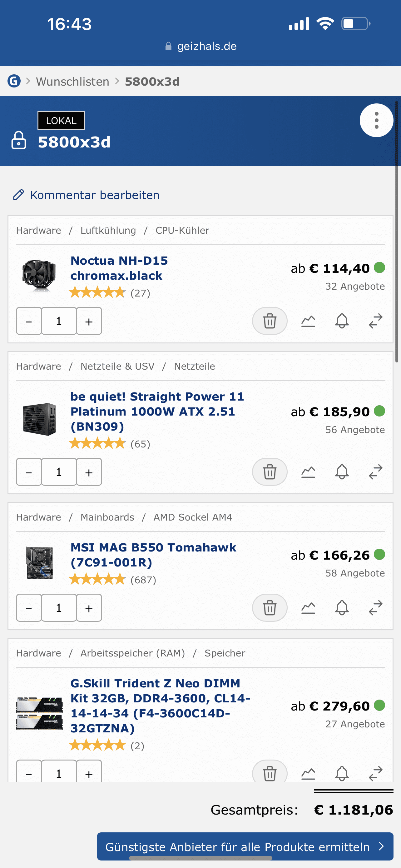Viewport: 401px width, 868px height.
Task: Increase MSI B550 Tomahawk quantity
Action: [x=89, y=607]
